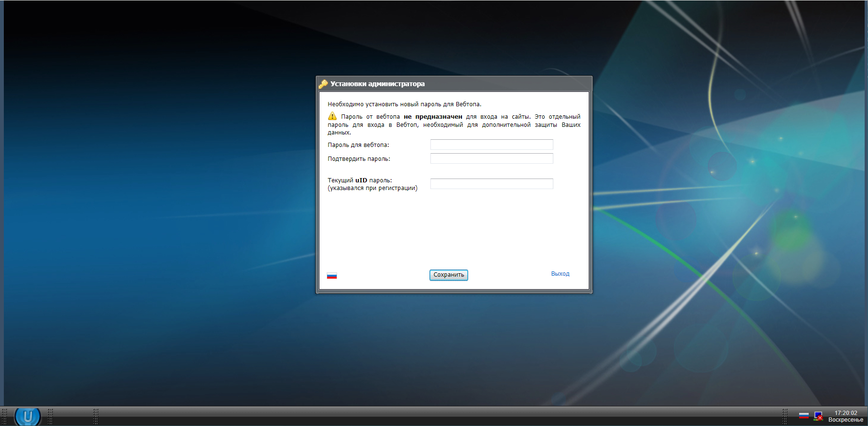This screenshot has height=426, width=868.
Task: Click the key icon in dialog title
Action: (x=323, y=84)
